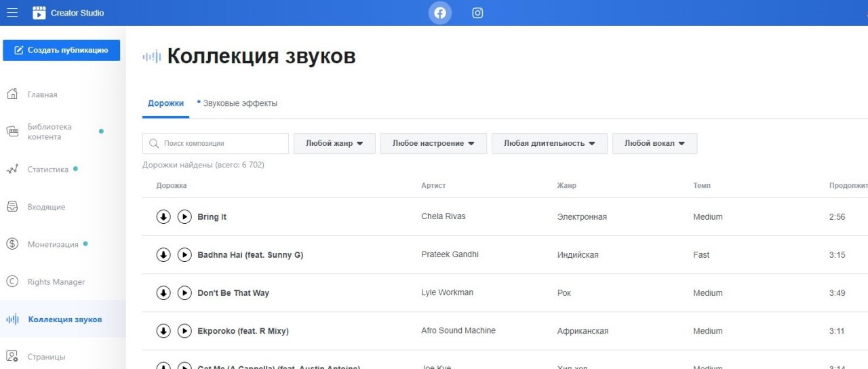Focus the Поиск композиции search field
The image size is (868, 369).
[216, 144]
